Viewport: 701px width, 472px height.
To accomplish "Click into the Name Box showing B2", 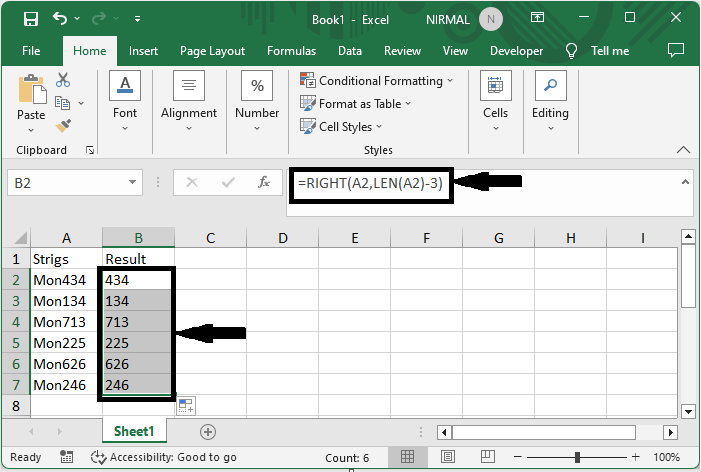I will (x=66, y=183).
